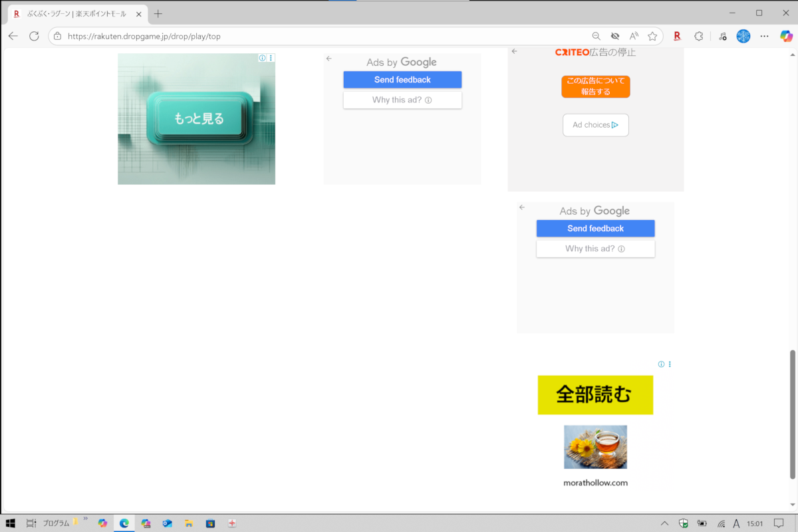The image size is (798, 532).
Task: Click Why this ad? in the middle ad panel
Action: pos(402,100)
